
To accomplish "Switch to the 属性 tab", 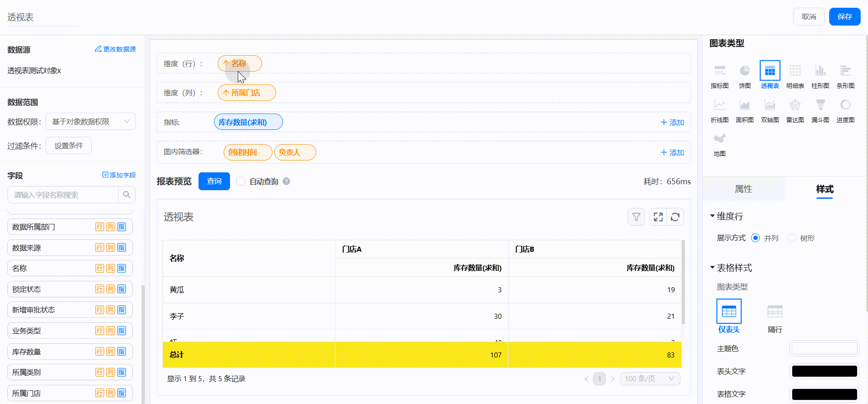I will pos(743,189).
